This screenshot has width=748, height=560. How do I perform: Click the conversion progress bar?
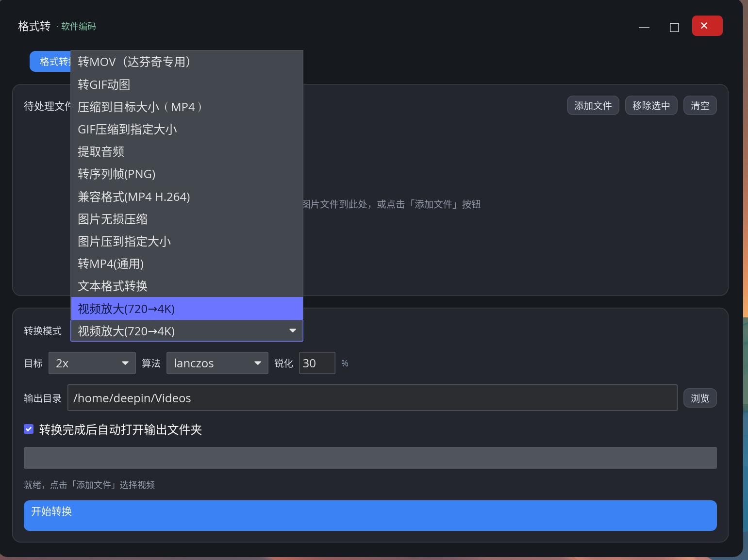click(370, 458)
